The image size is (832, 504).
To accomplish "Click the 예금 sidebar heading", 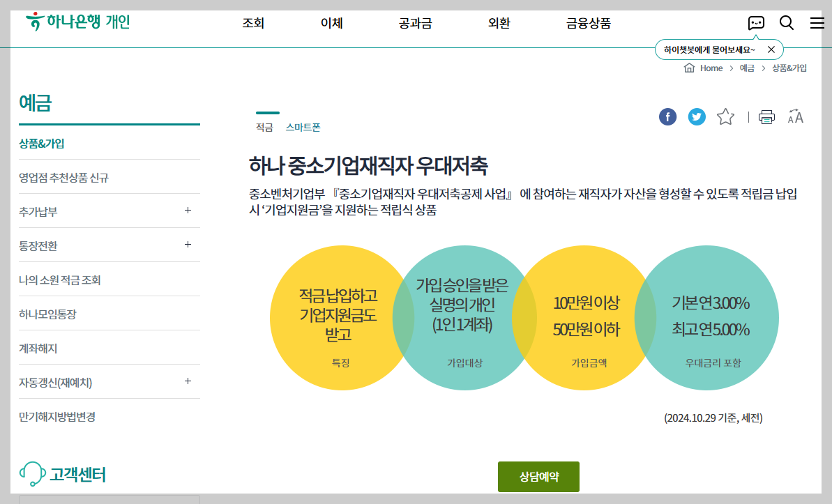I will 35,102.
